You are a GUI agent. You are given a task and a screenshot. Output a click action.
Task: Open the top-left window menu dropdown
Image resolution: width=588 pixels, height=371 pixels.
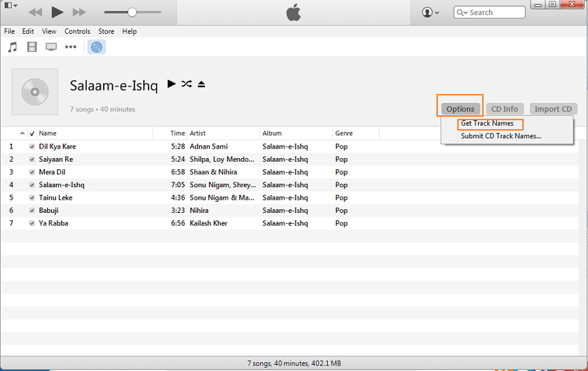(x=10, y=6)
